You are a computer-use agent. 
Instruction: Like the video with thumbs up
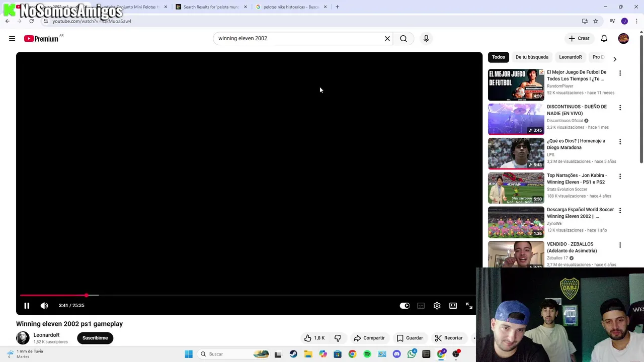point(314,338)
